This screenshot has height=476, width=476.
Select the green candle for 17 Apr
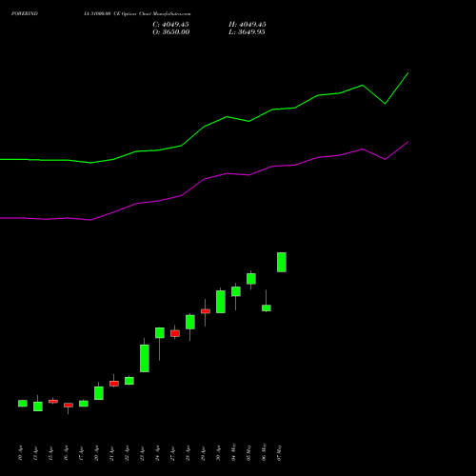(84, 404)
